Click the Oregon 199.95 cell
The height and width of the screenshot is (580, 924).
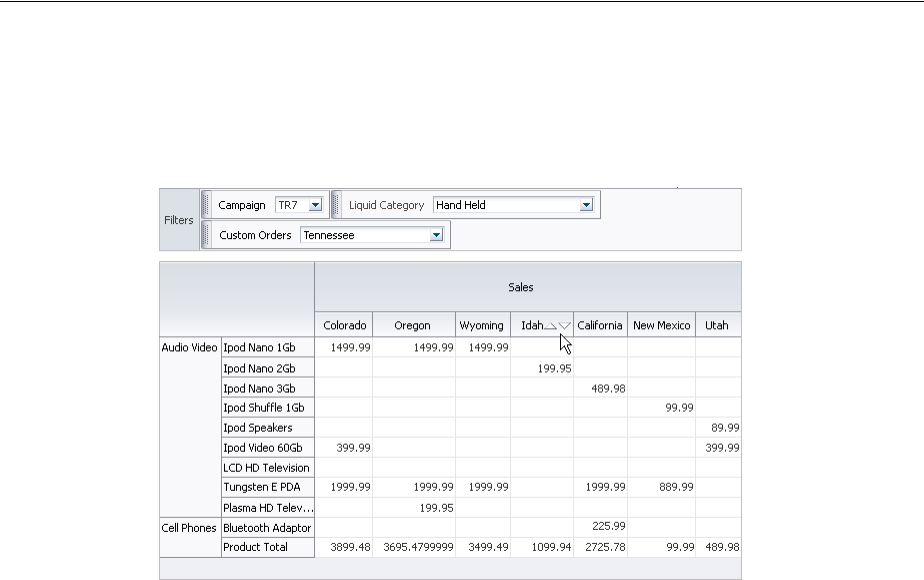(x=414, y=508)
